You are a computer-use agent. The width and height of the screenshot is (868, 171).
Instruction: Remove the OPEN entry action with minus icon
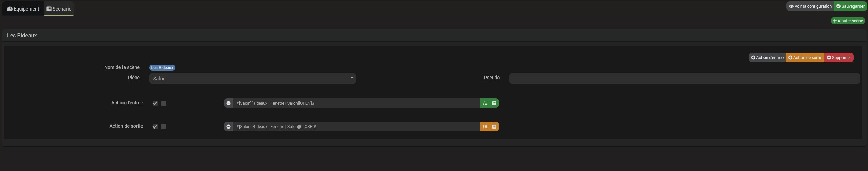click(x=228, y=103)
